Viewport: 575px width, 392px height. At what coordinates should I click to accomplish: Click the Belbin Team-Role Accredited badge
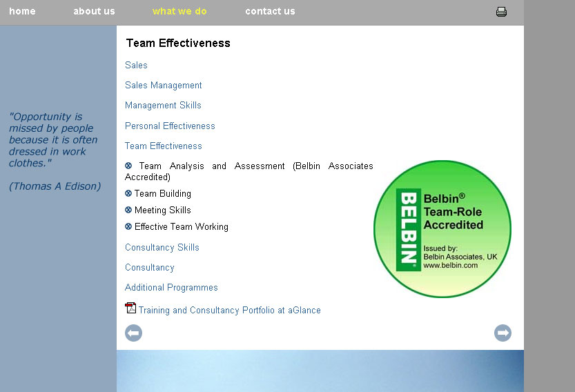pos(442,229)
